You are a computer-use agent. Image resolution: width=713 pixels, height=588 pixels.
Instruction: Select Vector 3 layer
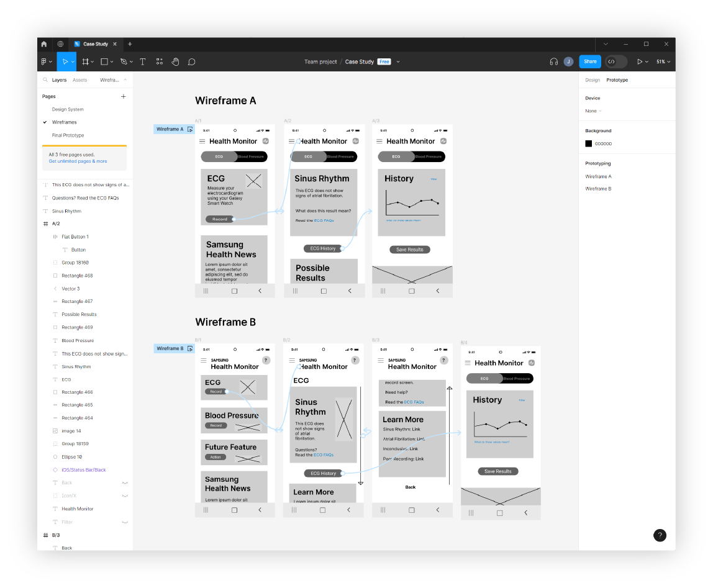click(70, 289)
